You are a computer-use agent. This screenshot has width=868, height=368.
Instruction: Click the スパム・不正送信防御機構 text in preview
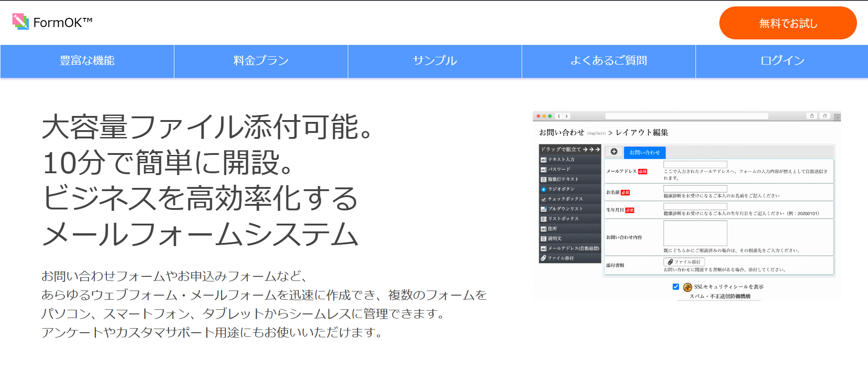pos(720,297)
